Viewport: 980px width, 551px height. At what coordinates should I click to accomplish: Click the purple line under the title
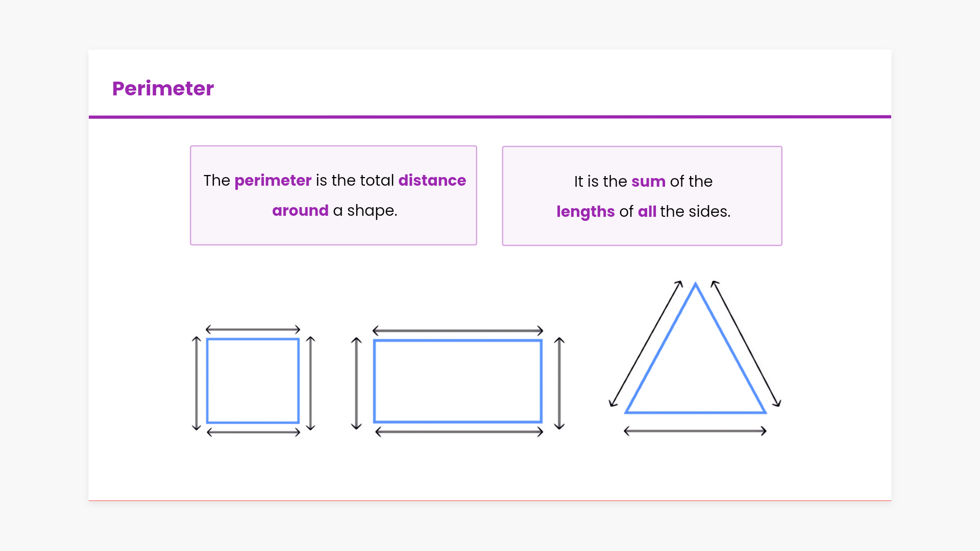(490, 117)
